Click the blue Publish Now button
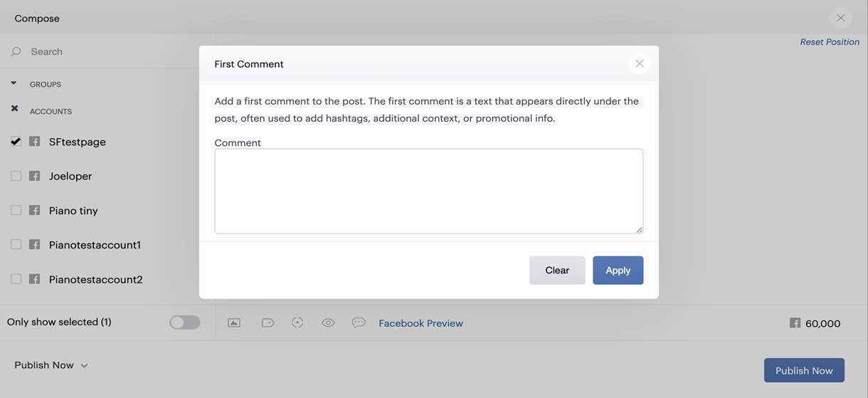Image resolution: width=868 pixels, height=398 pixels. point(804,370)
